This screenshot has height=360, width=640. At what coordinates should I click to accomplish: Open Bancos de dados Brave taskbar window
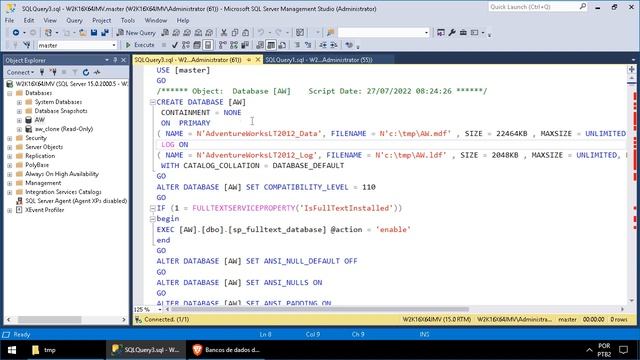(x=228, y=350)
